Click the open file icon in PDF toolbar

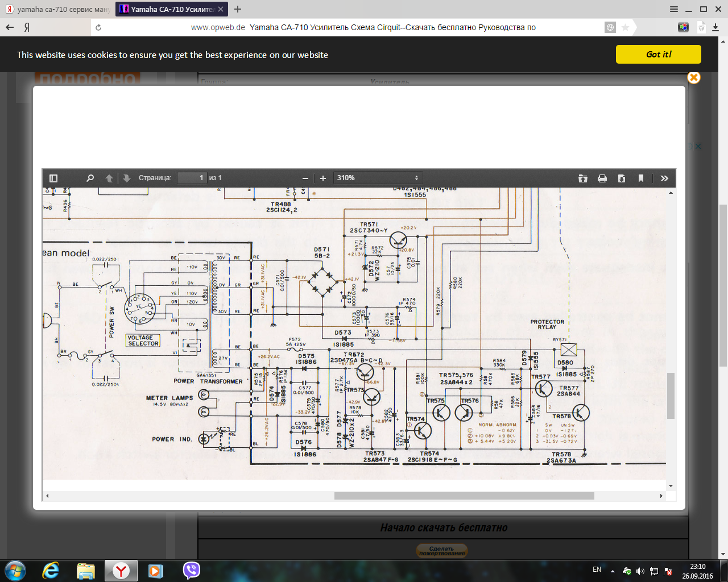pyautogui.click(x=583, y=178)
